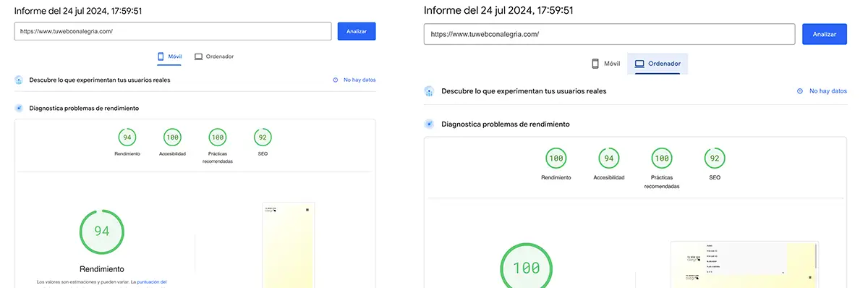Click the performance diagnostics icon in left report
The width and height of the screenshot is (868, 288).
coord(20,108)
